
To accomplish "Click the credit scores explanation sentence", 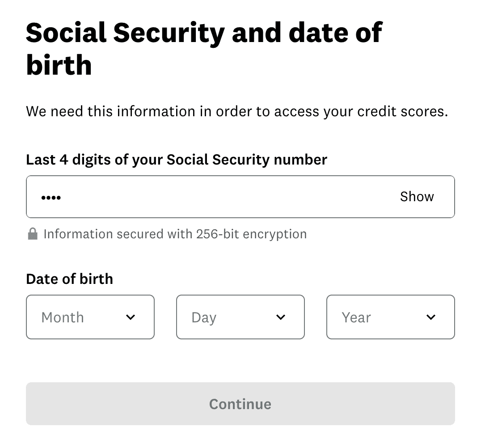I will (237, 111).
